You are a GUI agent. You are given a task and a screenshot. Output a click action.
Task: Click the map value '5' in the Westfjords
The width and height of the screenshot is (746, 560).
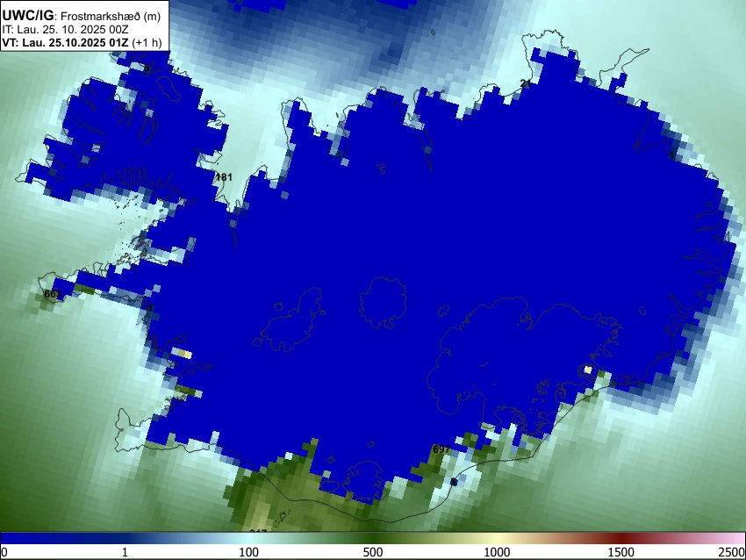click(147, 68)
